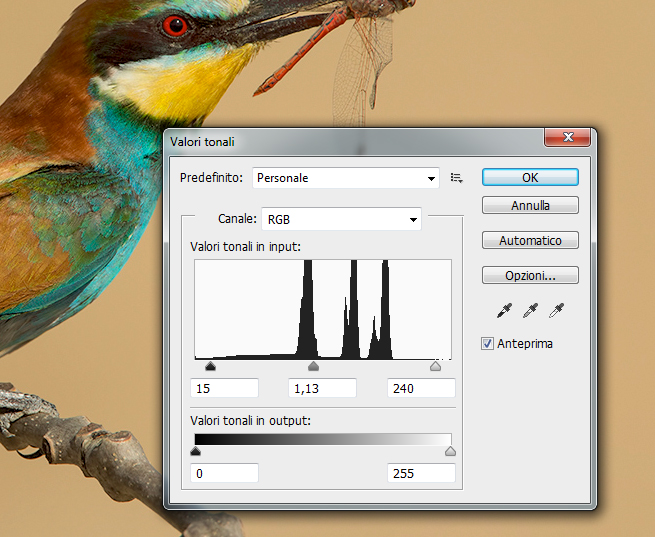Open the Predefinito preset dropdown
The width and height of the screenshot is (655, 537).
tap(345, 178)
